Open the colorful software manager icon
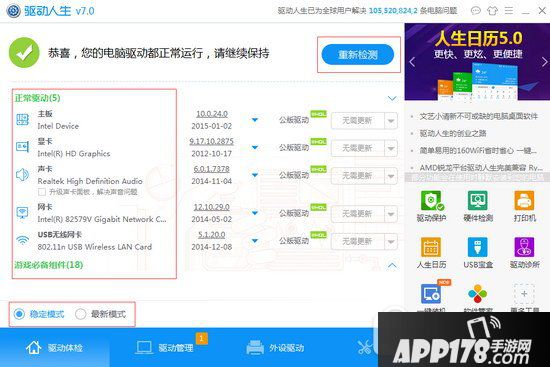This screenshot has width=550, height=367. 478,294
